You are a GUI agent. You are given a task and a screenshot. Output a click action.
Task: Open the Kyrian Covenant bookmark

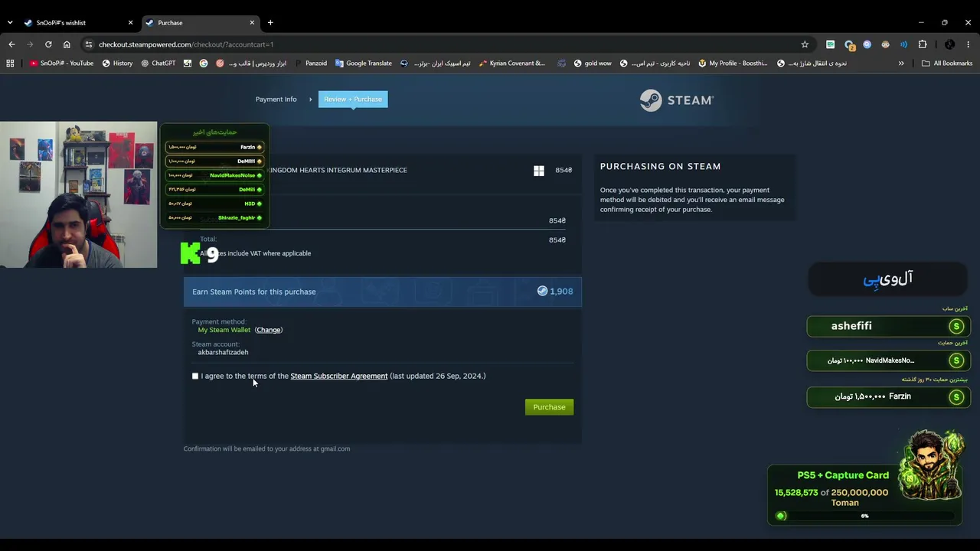coord(511,64)
